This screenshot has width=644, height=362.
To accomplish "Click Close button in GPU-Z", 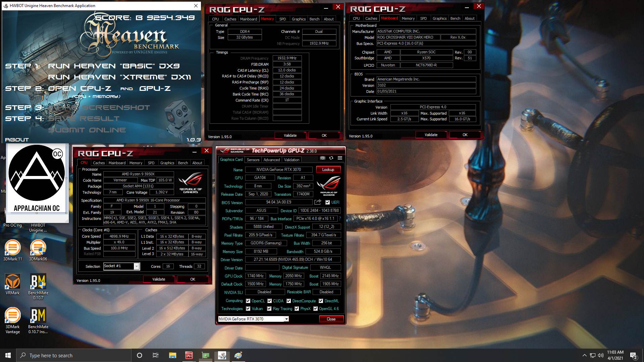I will tap(331, 319).
